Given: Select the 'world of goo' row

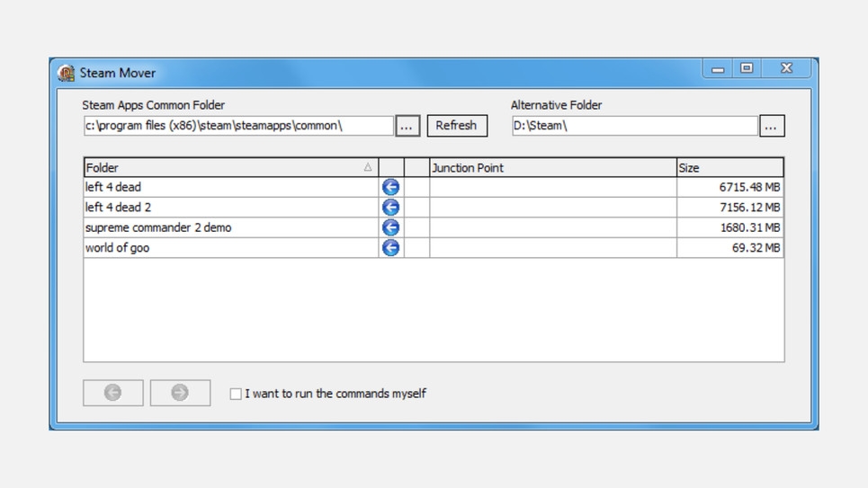Looking at the screenshot, I should (434, 247).
